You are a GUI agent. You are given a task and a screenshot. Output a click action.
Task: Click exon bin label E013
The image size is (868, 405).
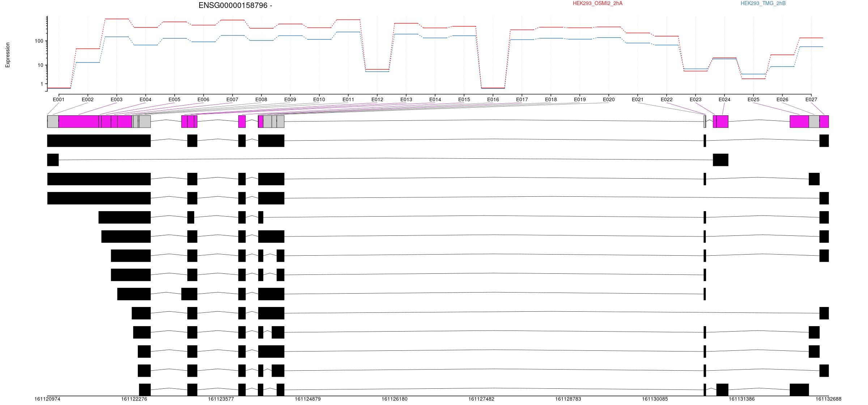[x=406, y=99]
